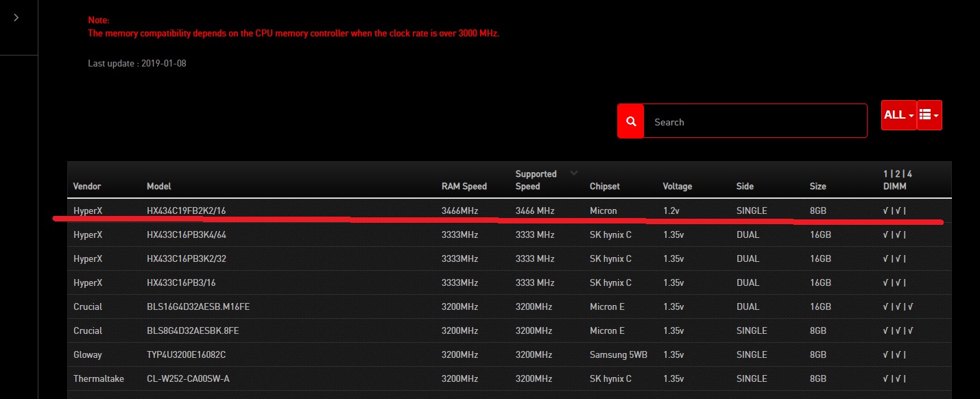The height and width of the screenshot is (399, 980).
Task: Click the RAM Speed column header
Action: pyautogui.click(x=464, y=186)
